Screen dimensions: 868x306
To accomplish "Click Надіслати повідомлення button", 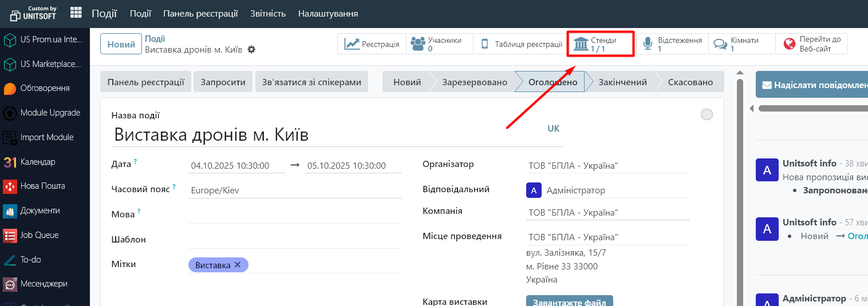I will (x=812, y=85).
